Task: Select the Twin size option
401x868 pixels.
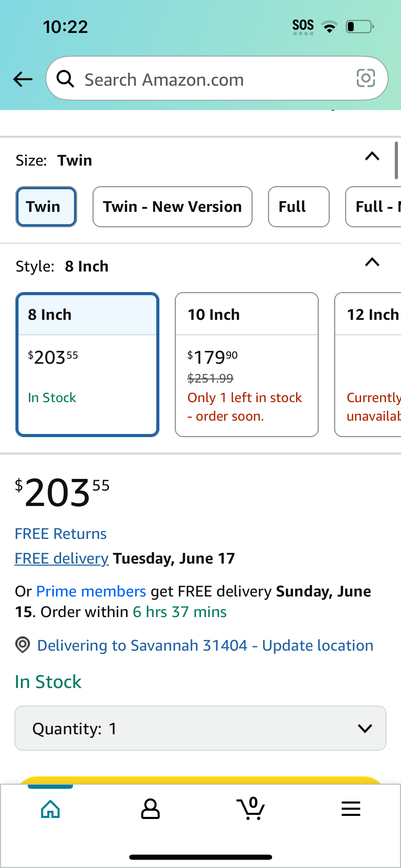Action: (x=46, y=207)
